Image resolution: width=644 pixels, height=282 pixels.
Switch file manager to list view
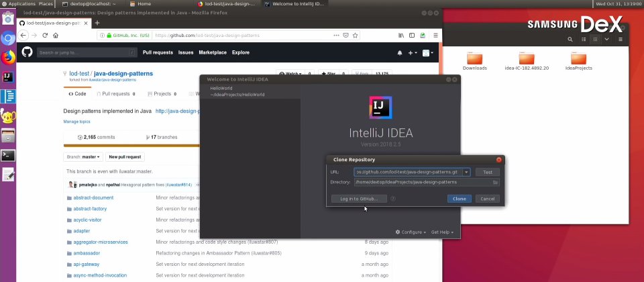(x=584, y=40)
